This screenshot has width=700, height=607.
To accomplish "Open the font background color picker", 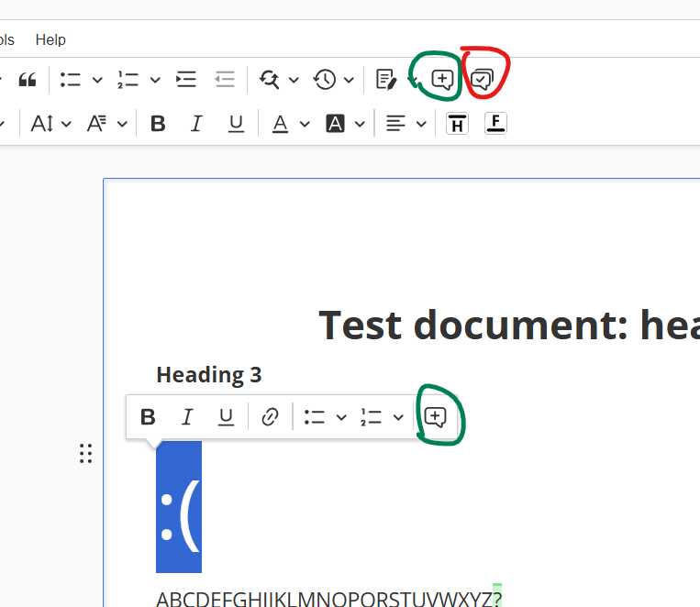I will click(x=345, y=124).
